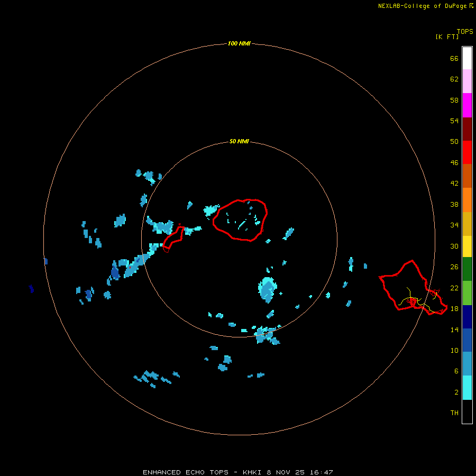Choose the bright orange legend swatch
The image size is (476, 476).
(x=467, y=200)
